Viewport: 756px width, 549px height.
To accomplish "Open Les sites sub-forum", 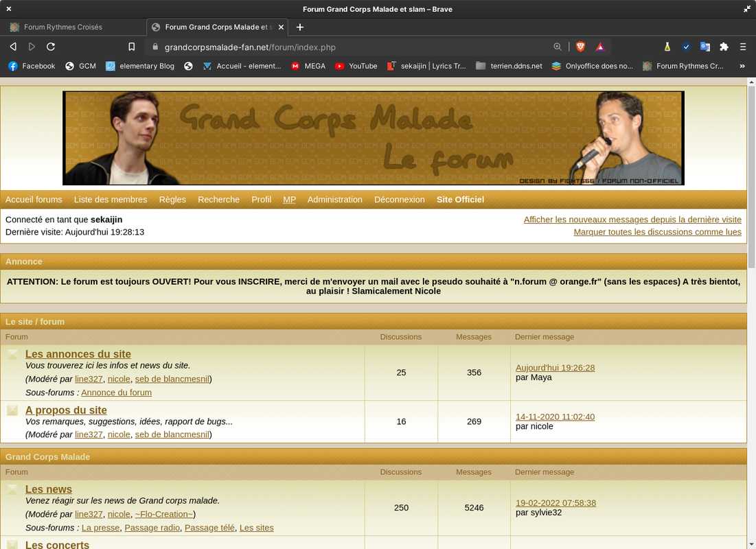I will point(257,528).
